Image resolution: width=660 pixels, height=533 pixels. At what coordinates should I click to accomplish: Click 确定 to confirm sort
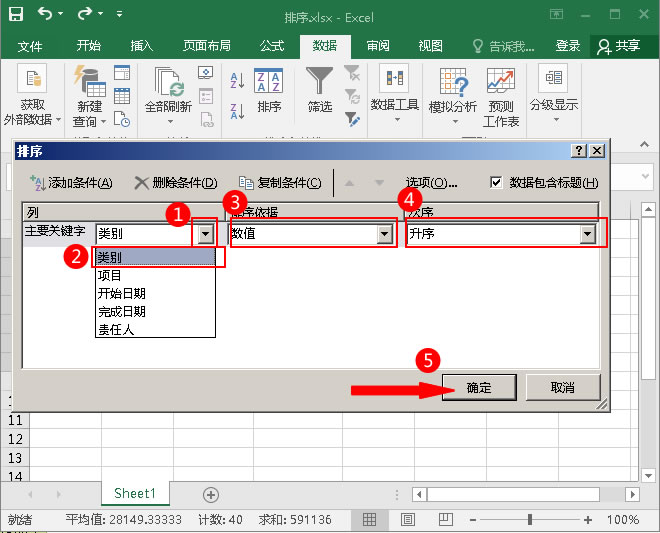pos(479,387)
